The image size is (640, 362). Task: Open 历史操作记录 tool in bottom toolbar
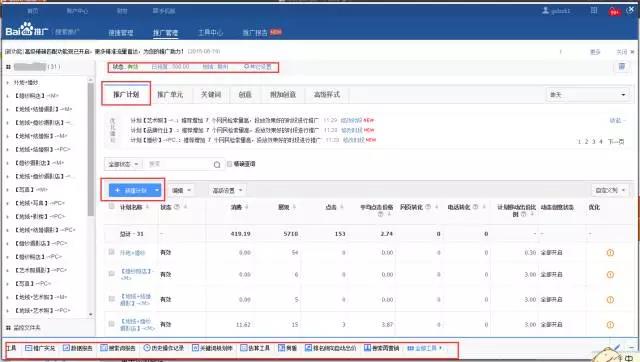click(x=164, y=348)
